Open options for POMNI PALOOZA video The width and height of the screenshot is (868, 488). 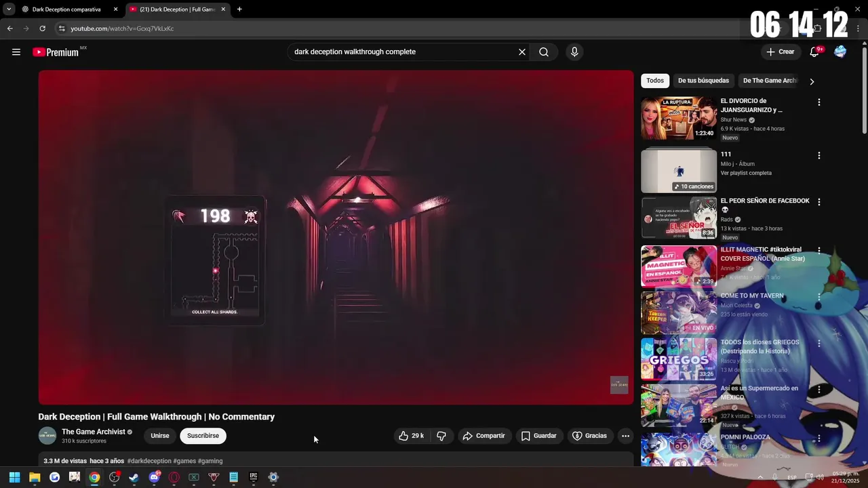pyautogui.click(x=819, y=439)
